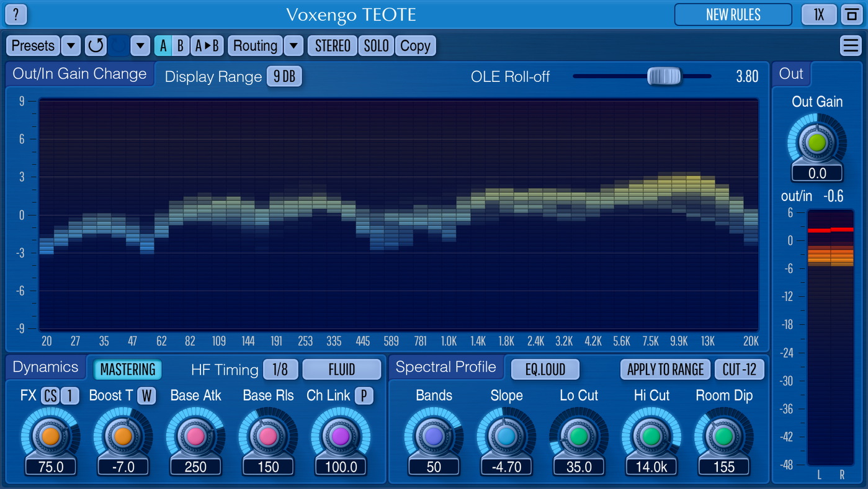The width and height of the screenshot is (868, 489).
Task: Click the undo arrow icon
Action: (96, 46)
